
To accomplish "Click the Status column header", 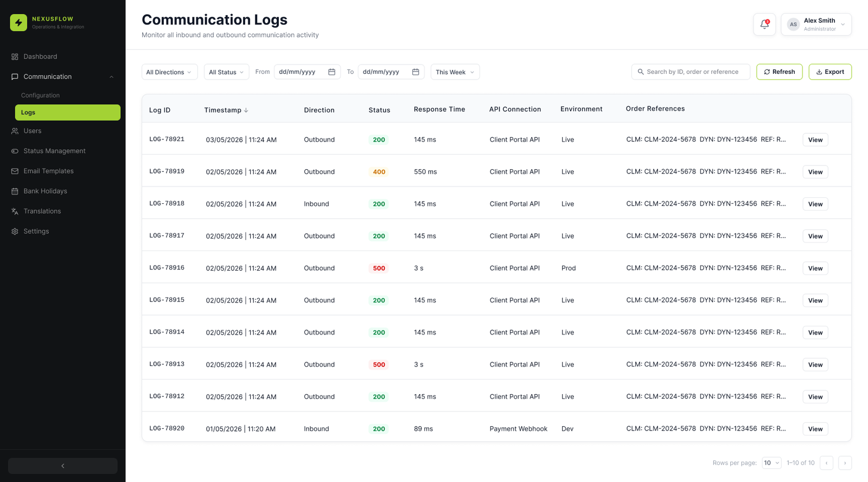I will tap(379, 110).
